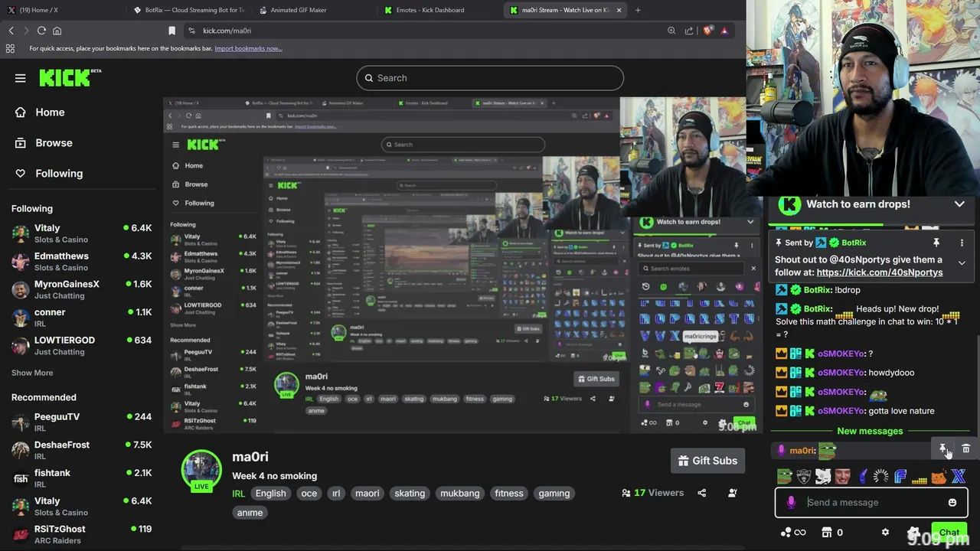Expand Show More under Following
This screenshot has width=980, height=551.
click(32, 373)
